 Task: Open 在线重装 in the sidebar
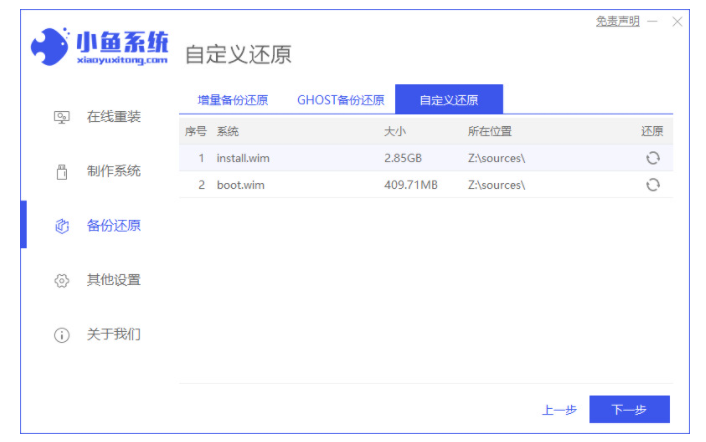(x=114, y=117)
